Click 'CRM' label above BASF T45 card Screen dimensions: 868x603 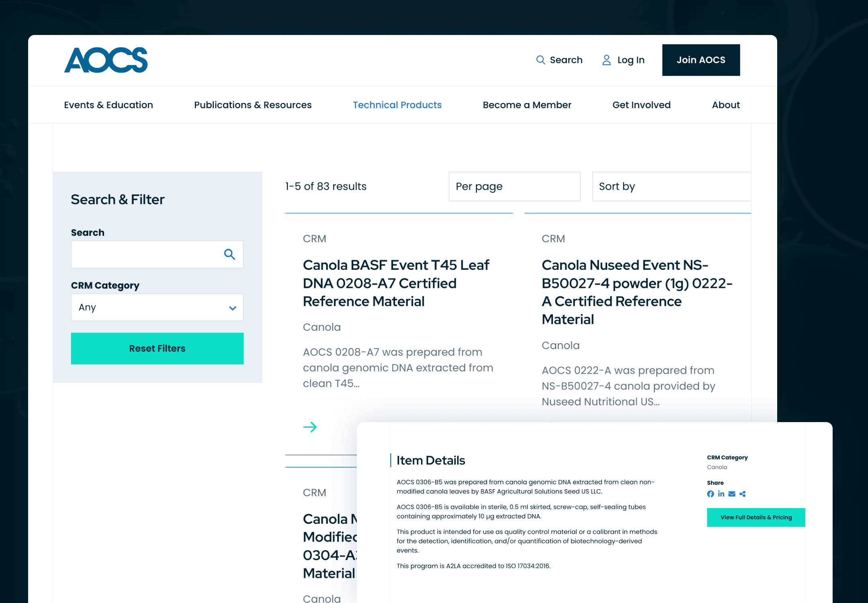click(x=314, y=239)
